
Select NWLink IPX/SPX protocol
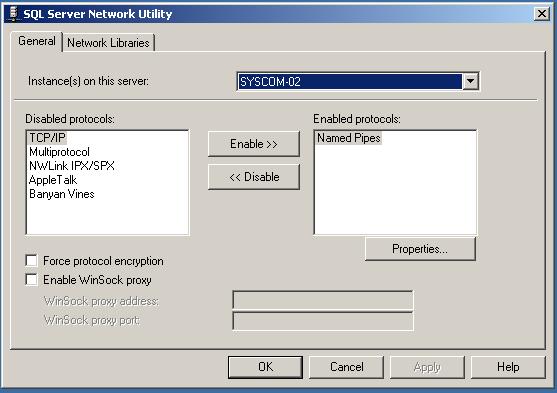[72, 166]
